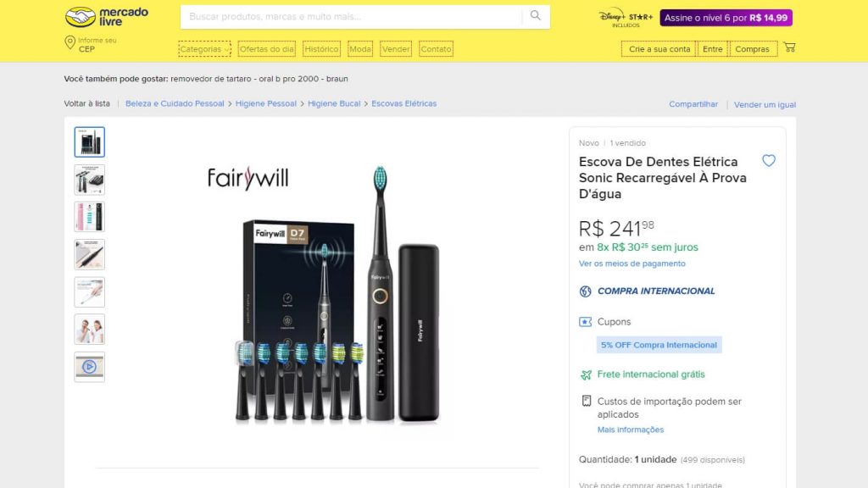The height and width of the screenshot is (488, 868).
Task: Add product to favorites with heart icon
Action: 768,160
